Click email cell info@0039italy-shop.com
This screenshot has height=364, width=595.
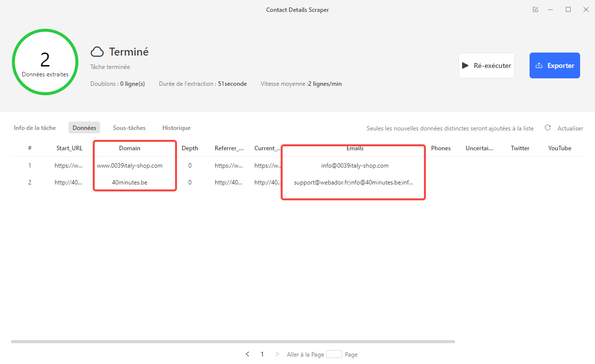tap(355, 166)
